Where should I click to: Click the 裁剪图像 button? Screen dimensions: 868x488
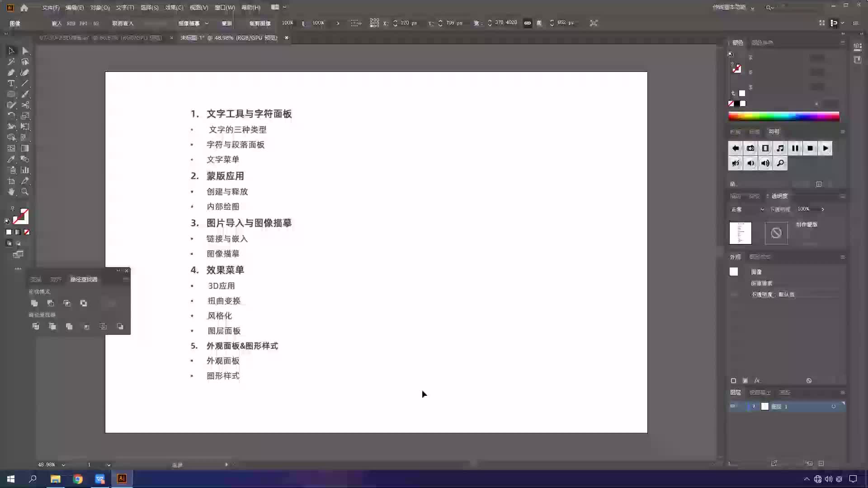260,23
